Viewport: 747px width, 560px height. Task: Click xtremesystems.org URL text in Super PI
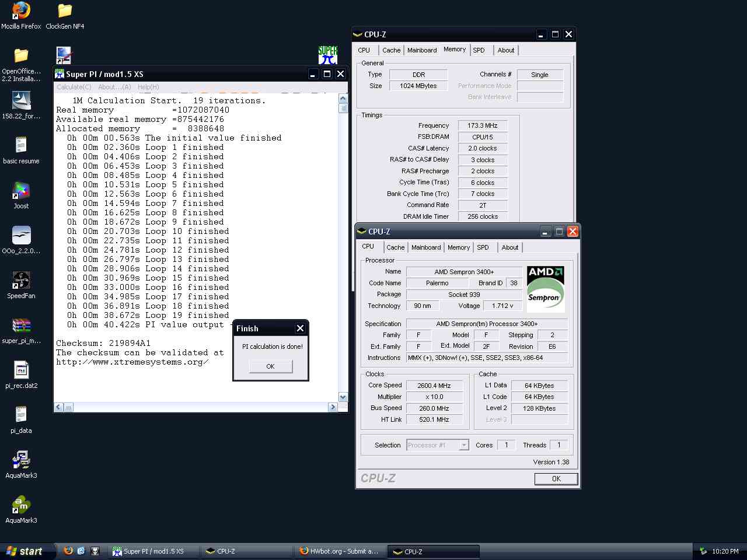(132, 362)
